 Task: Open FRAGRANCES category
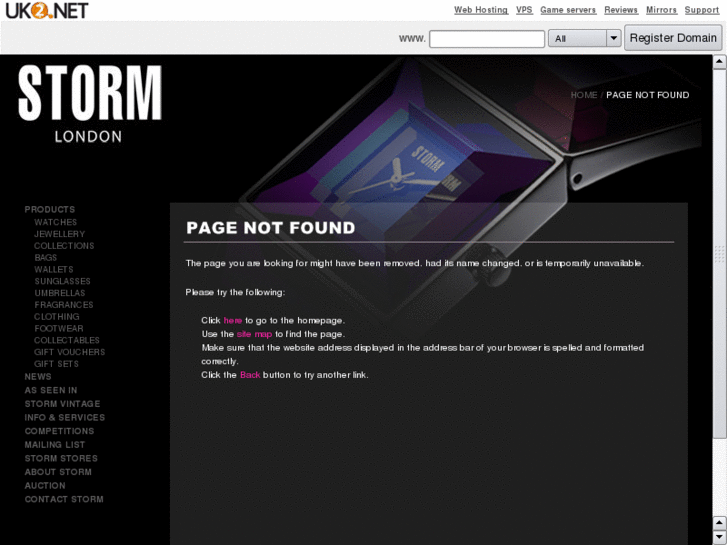[x=64, y=305]
